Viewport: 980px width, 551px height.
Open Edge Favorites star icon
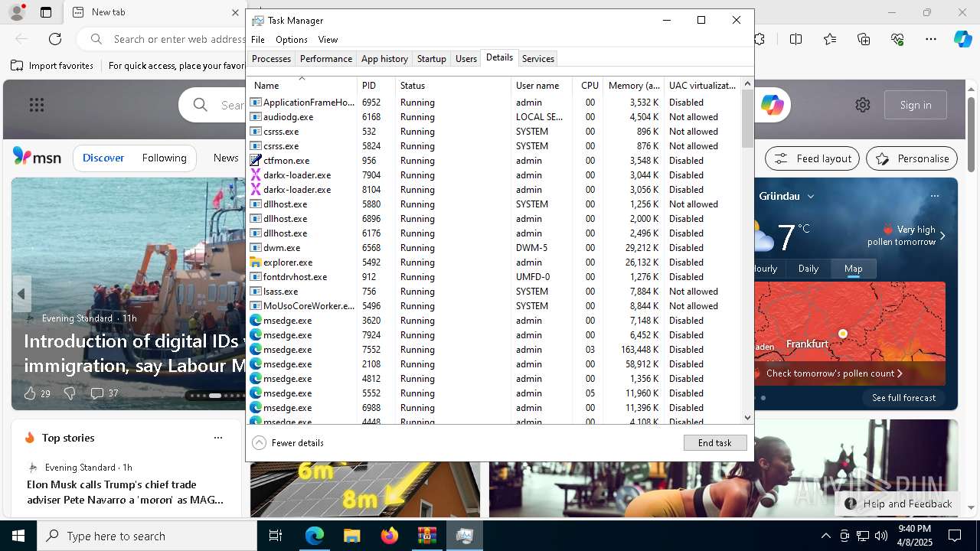[x=830, y=39]
